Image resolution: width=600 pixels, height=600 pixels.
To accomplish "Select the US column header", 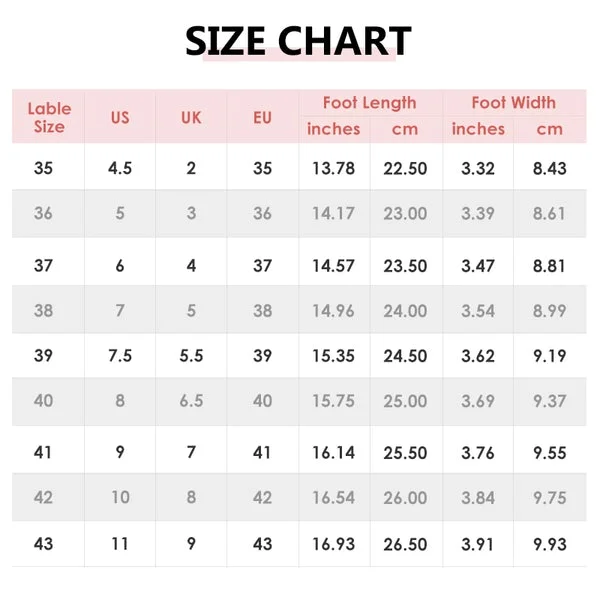I will (120, 118).
